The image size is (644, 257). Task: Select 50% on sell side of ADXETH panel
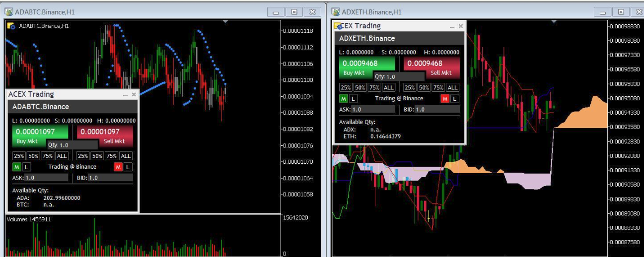coord(424,87)
